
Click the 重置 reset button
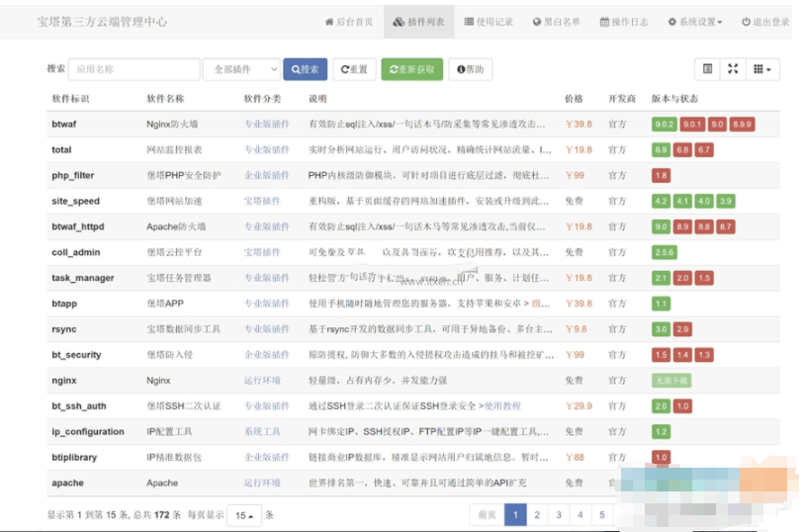(x=354, y=69)
